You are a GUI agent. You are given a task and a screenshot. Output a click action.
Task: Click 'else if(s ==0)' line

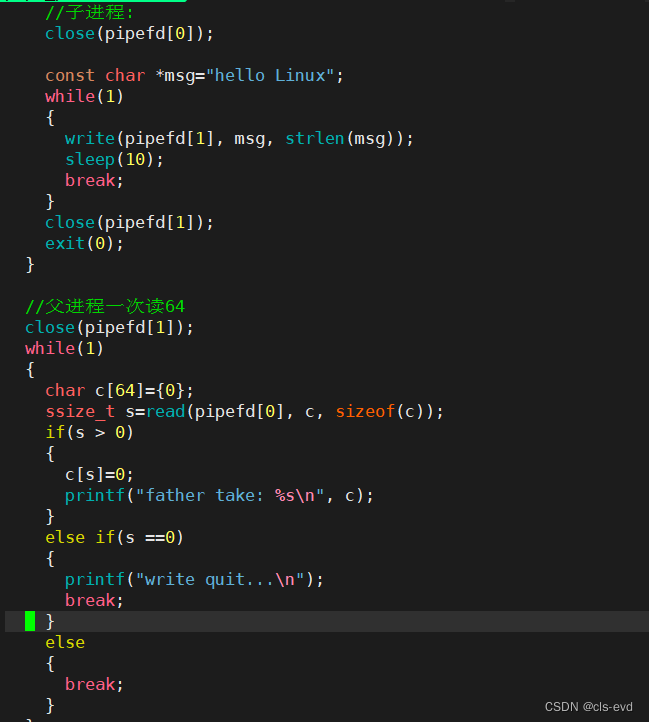[114, 538]
